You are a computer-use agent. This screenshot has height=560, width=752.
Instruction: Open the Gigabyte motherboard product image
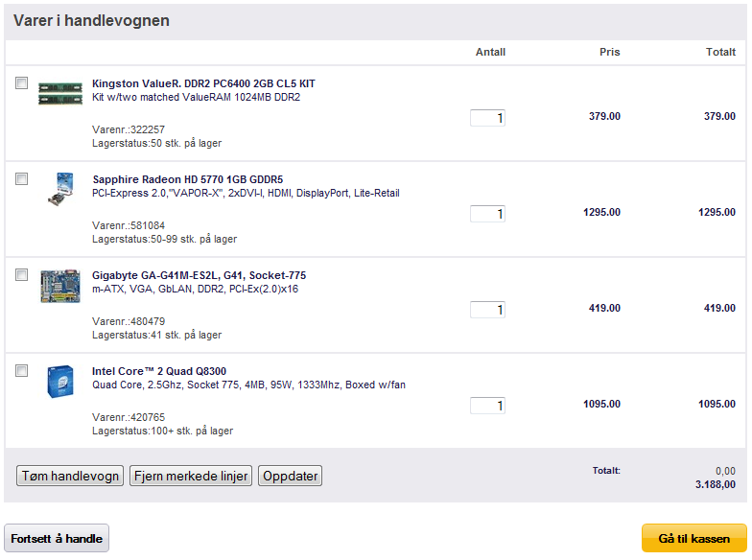(60, 286)
